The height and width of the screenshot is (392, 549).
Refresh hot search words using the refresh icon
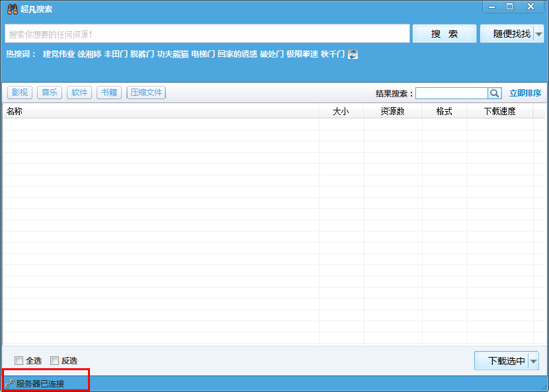point(352,54)
